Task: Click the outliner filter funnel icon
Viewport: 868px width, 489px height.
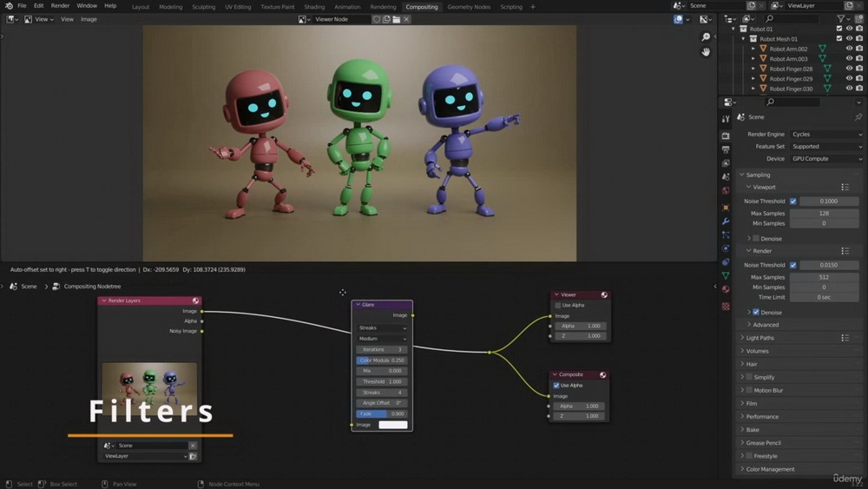Action: coord(841,19)
